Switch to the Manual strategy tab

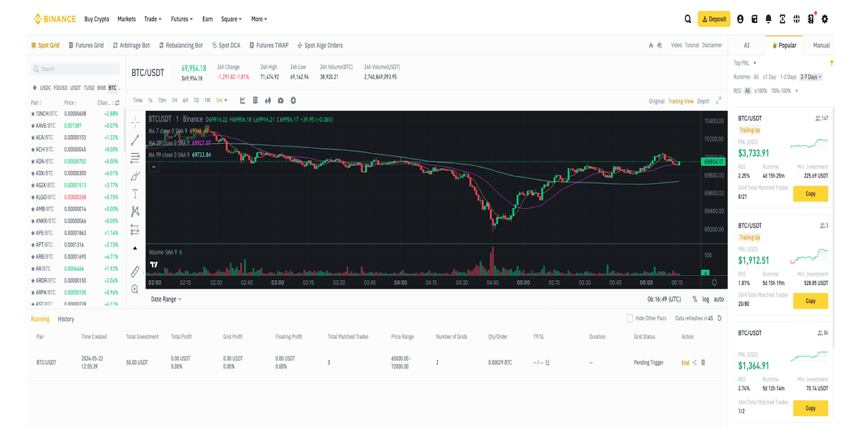[821, 45]
